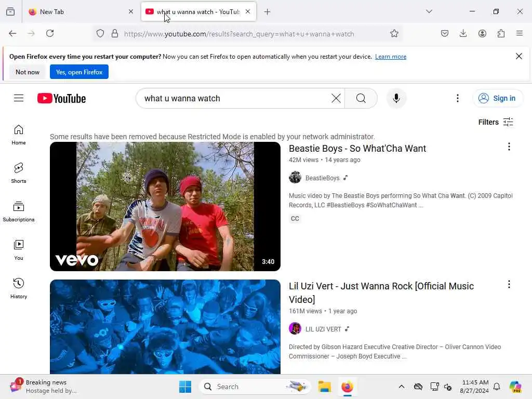Screen dimensions: 532x399
Task: Open the You section in sidebar
Action: 19,250
